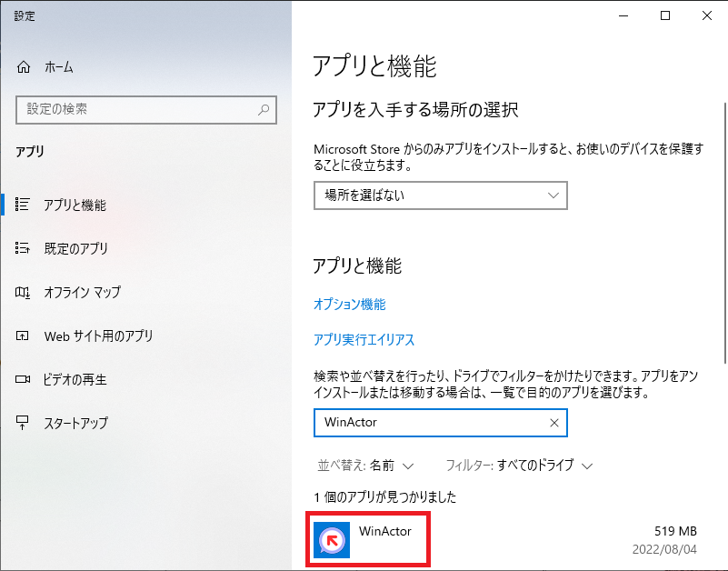The width and height of the screenshot is (728, 571).
Task: Click the video playback camera icon
Action: 23,379
